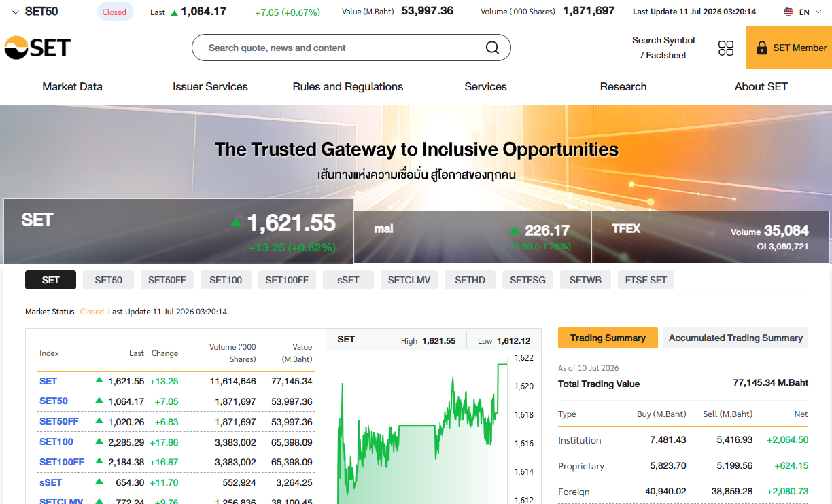Click the Closed status badge in top ticker
Image resolution: width=832 pixels, height=504 pixels.
(x=114, y=12)
